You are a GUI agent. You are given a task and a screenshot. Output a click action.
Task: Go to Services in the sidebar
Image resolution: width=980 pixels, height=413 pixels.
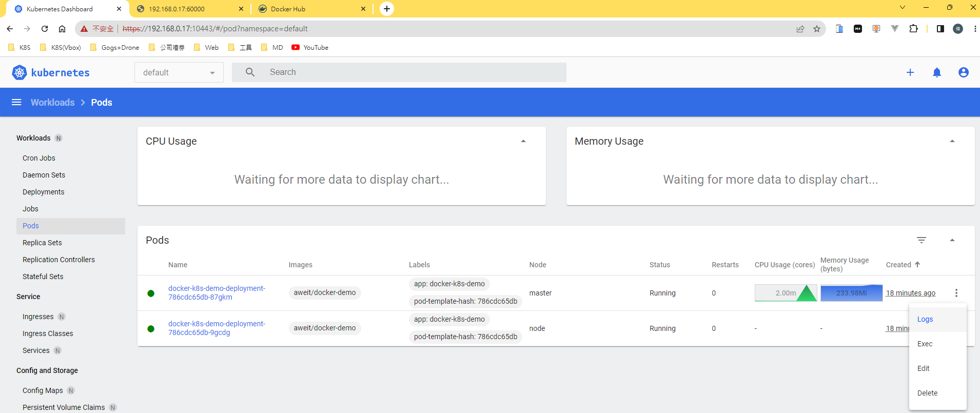[36, 350]
